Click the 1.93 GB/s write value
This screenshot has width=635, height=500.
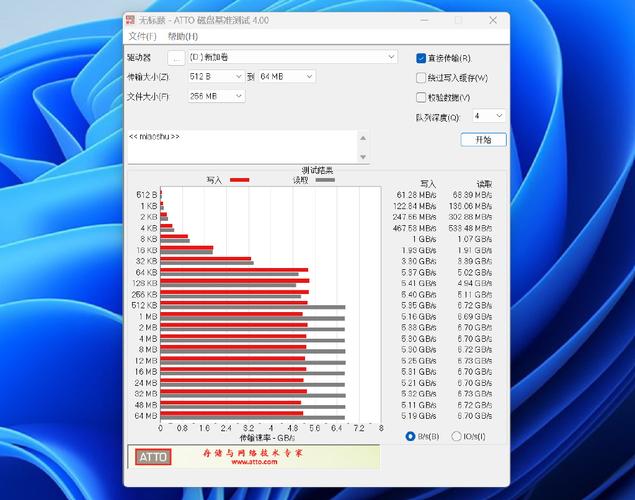pos(419,251)
